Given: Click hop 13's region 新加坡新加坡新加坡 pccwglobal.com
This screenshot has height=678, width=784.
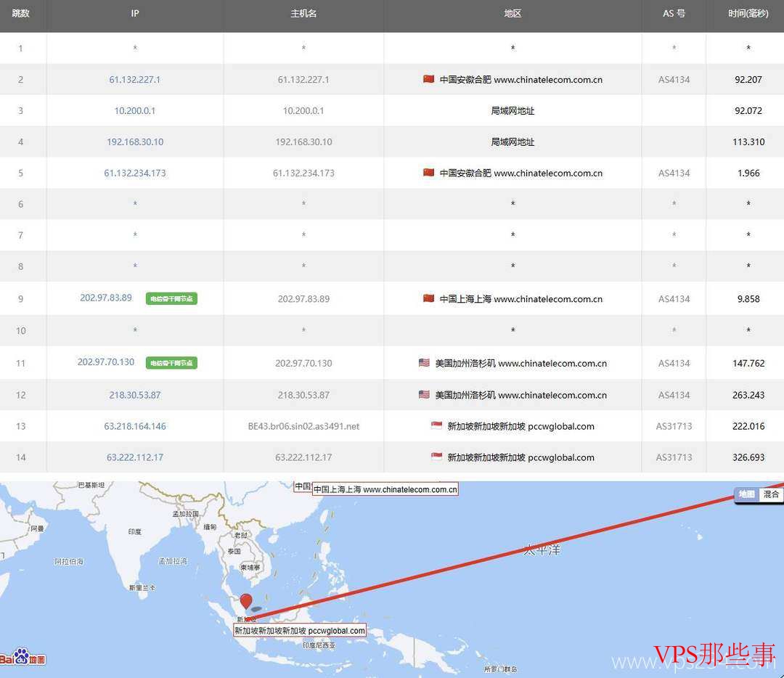Looking at the screenshot, I should click(521, 426).
